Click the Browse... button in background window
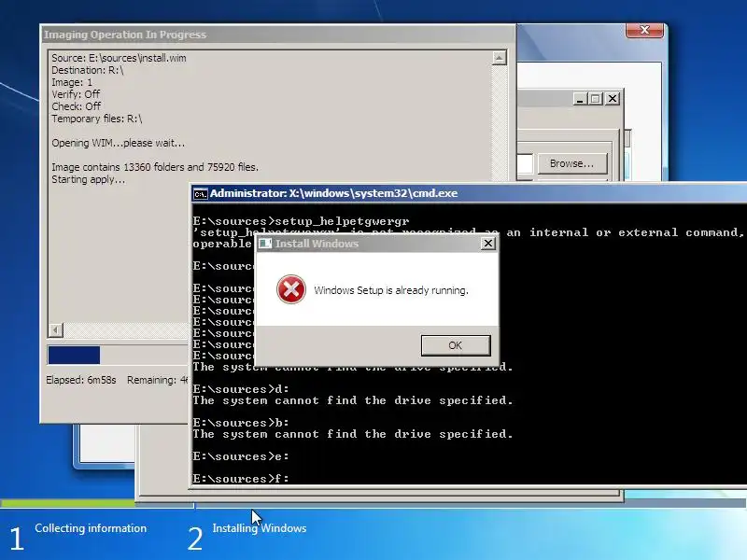Screen dimensions: 747x560 [x=572, y=163]
